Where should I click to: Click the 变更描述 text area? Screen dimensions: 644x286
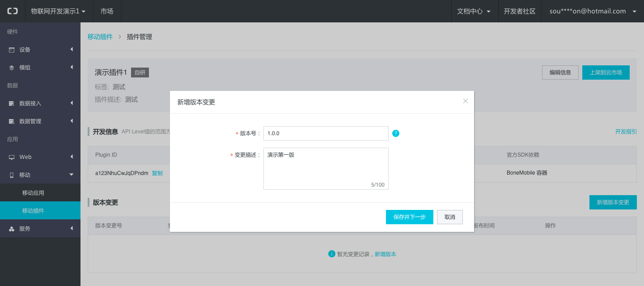(326, 169)
